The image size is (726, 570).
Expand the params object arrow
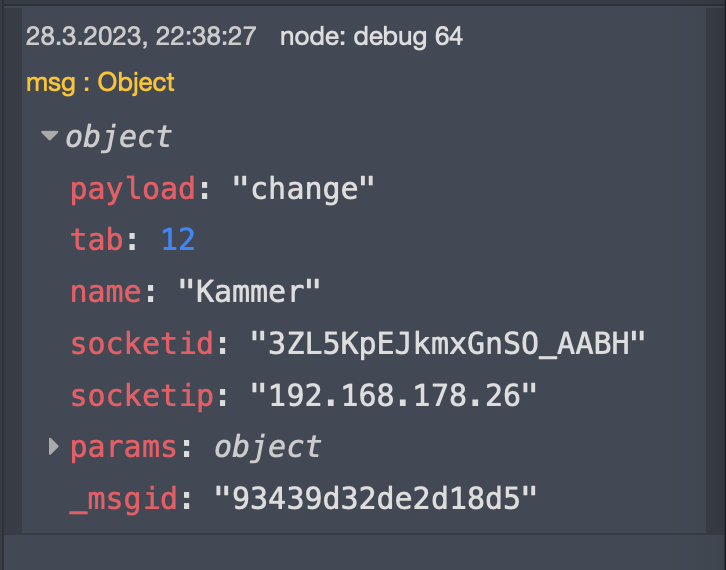coord(54,447)
